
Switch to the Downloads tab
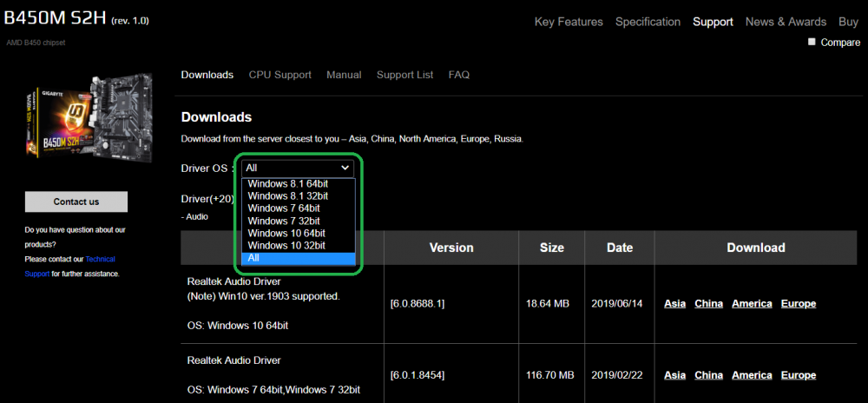207,75
